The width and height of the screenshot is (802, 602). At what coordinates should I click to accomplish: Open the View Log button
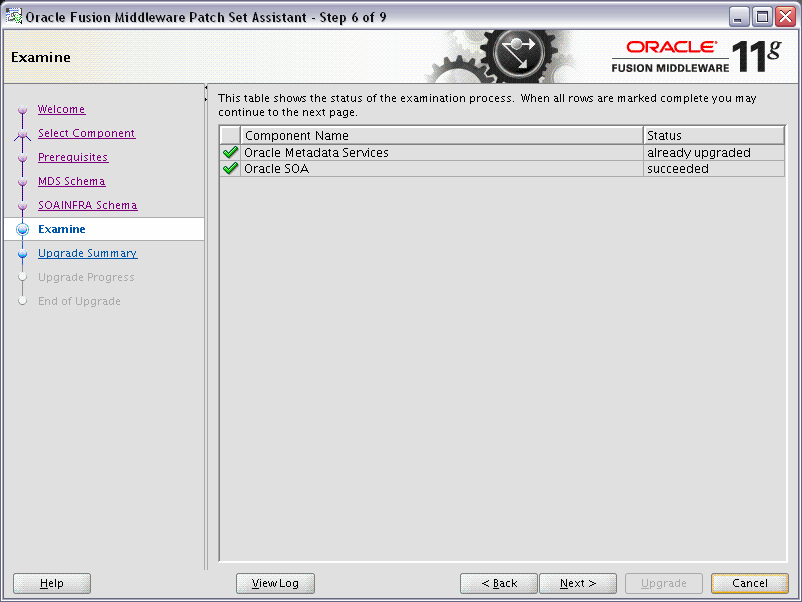click(x=275, y=583)
